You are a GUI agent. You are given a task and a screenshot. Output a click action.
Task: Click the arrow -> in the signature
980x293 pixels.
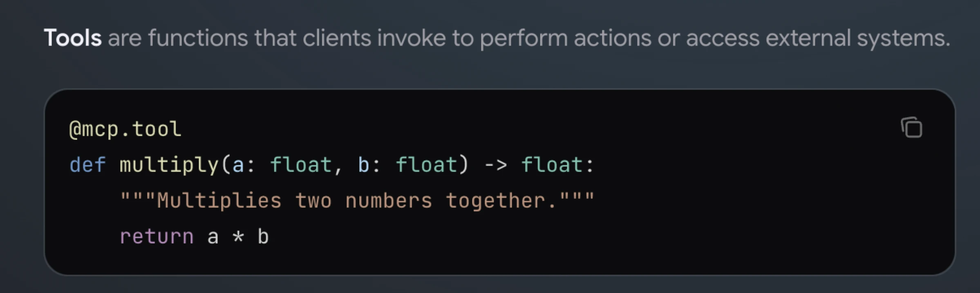click(x=497, y=164)
